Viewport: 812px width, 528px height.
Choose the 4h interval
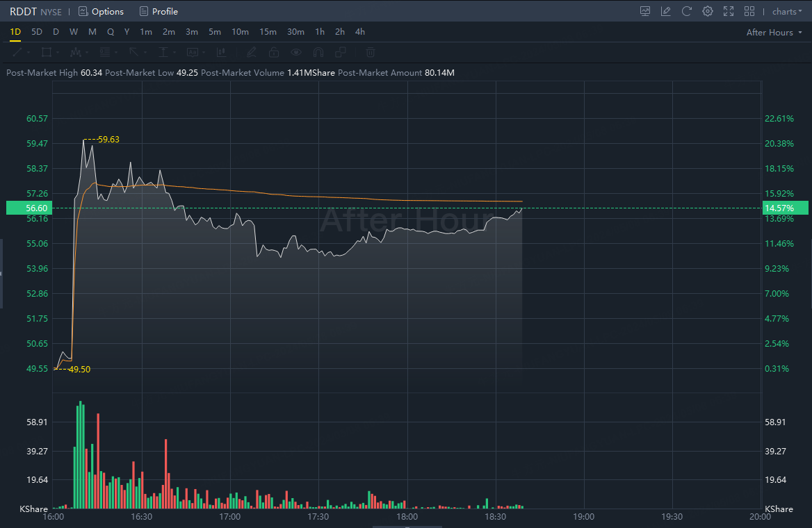(360, 32)
